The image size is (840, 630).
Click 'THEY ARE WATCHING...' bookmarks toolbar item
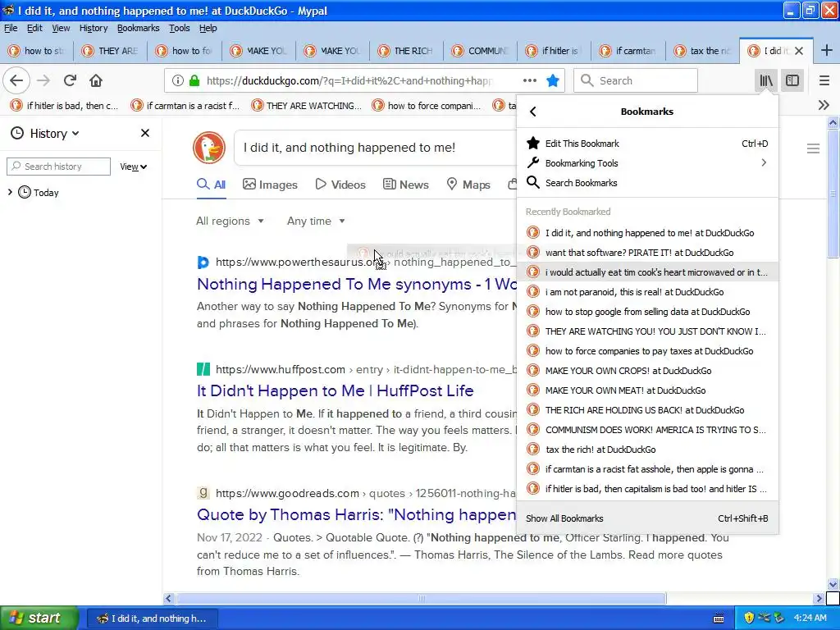[307, 106]
